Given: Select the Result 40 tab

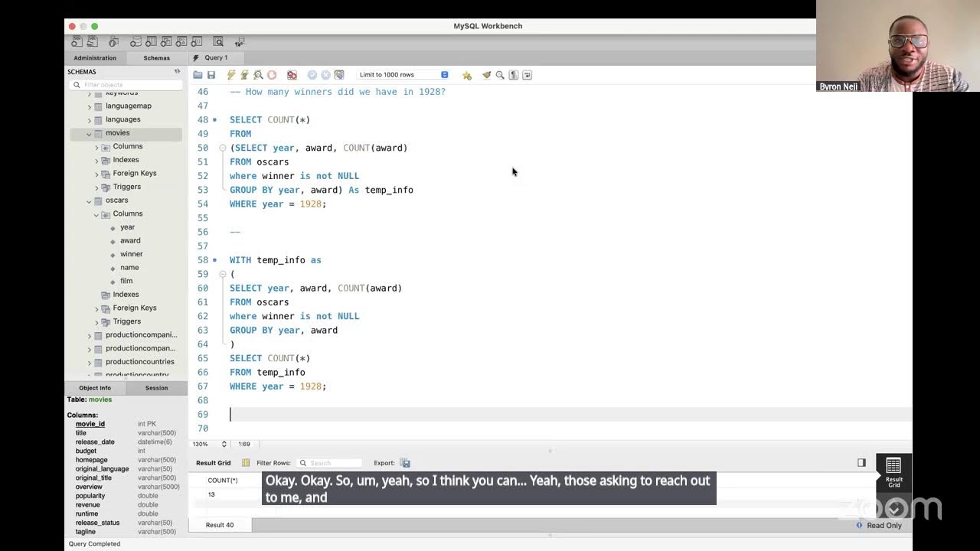Looking at the screenshot, I should coord(220,525).
